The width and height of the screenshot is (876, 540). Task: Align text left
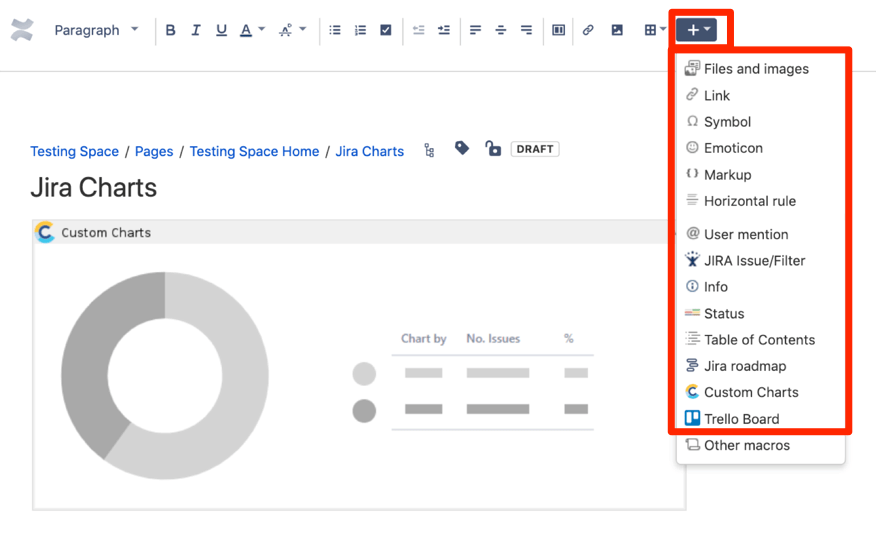(475, 30)
